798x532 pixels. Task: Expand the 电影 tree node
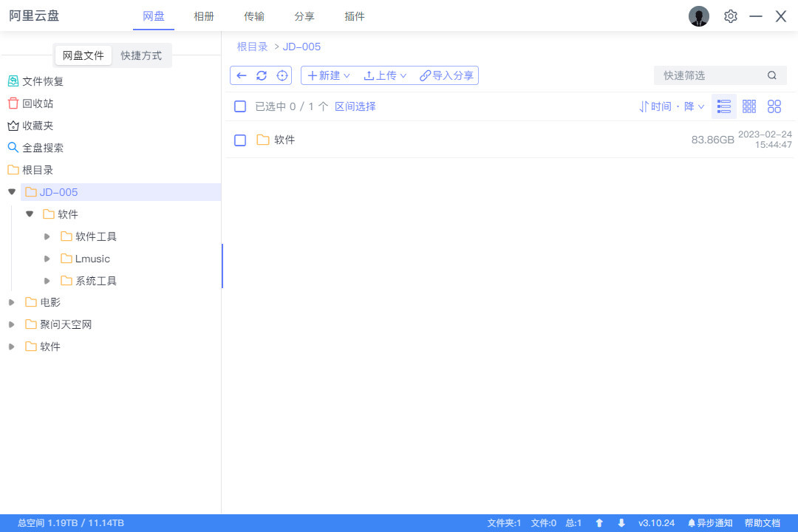coord(12,302)
